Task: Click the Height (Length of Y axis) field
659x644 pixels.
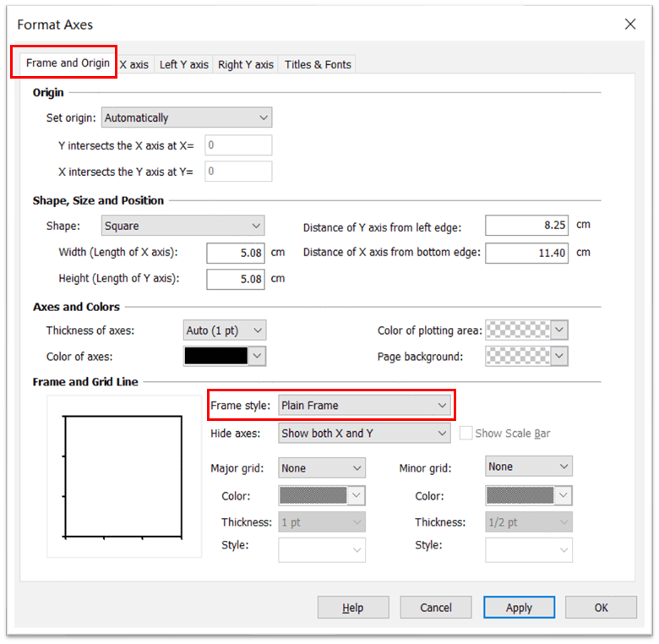Action: pyautogui.click(x=236, y=279)
